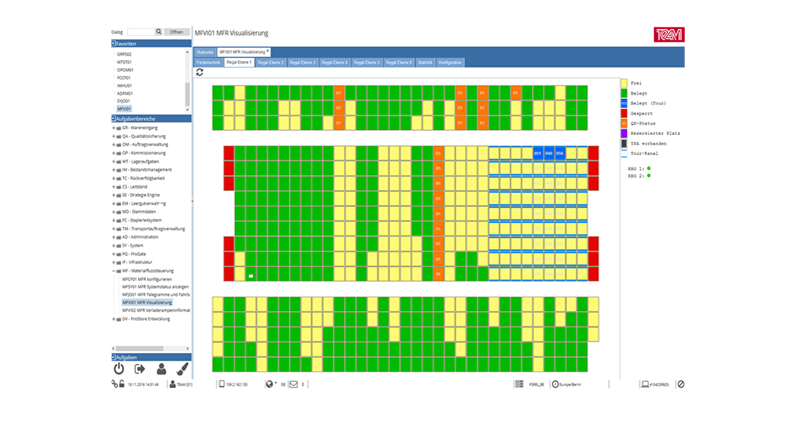Select the GRPS02 favorite
The width and height of the screenshot is (800, 443).
pos(124,54)
